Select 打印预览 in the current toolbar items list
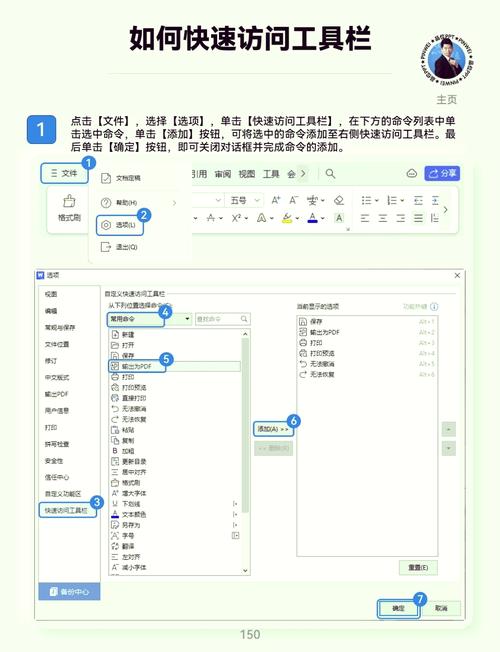 pyautogui.click(x=366, y=353)
